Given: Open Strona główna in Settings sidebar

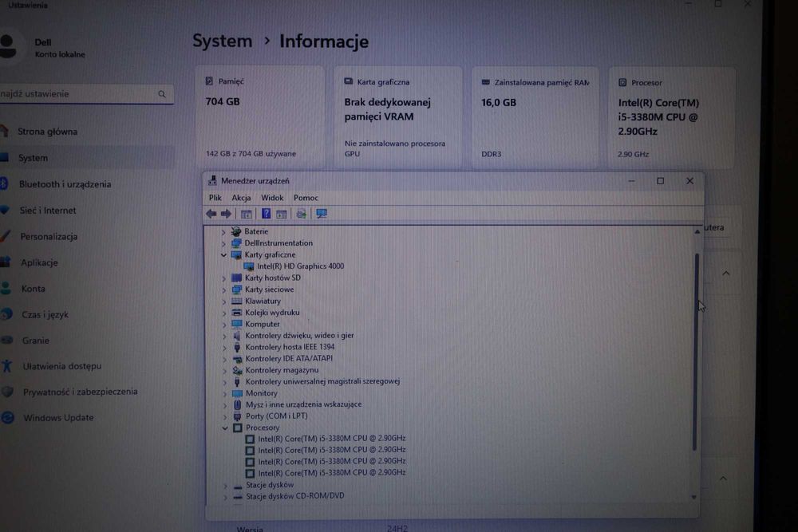Looking at the screenshot, I should pyautogui.click(x=47, y=132).
